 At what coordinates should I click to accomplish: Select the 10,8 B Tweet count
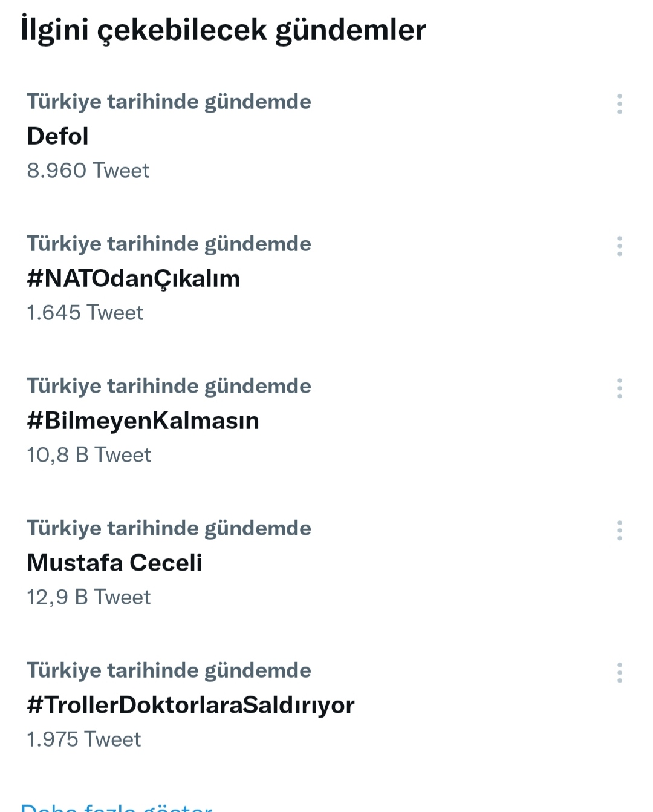coord(89,455)
